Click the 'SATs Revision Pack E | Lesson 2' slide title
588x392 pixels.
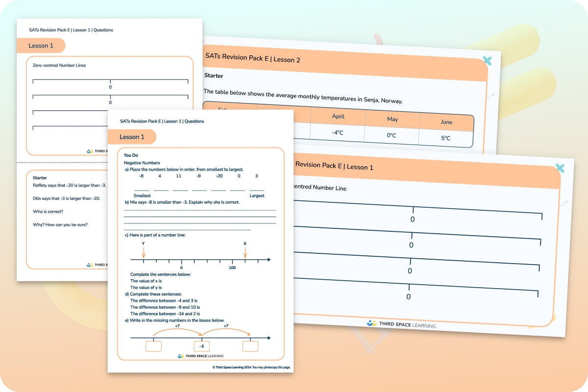tap(253, 58)
